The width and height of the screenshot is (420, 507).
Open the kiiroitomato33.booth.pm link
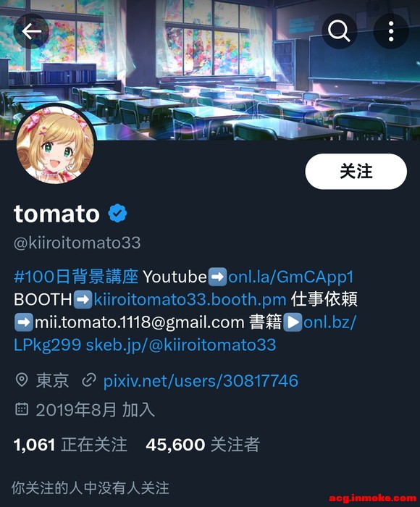pos(190,299)
